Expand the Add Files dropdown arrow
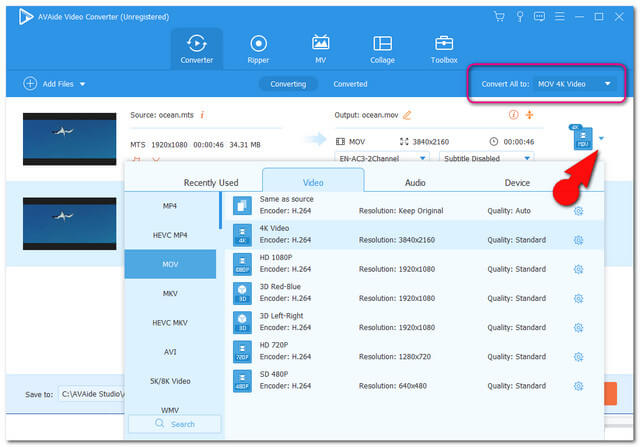The image size is (640, 447). [x=82, y=84]
